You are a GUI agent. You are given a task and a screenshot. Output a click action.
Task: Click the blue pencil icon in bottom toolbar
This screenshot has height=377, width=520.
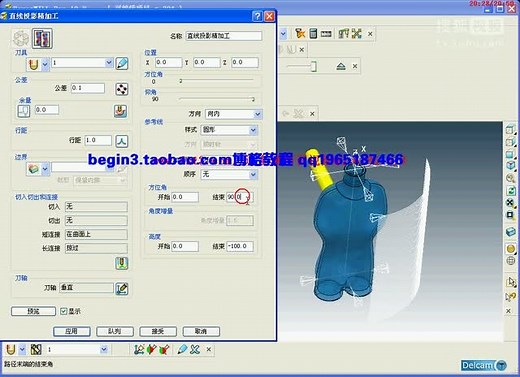[x=182, y=349]
